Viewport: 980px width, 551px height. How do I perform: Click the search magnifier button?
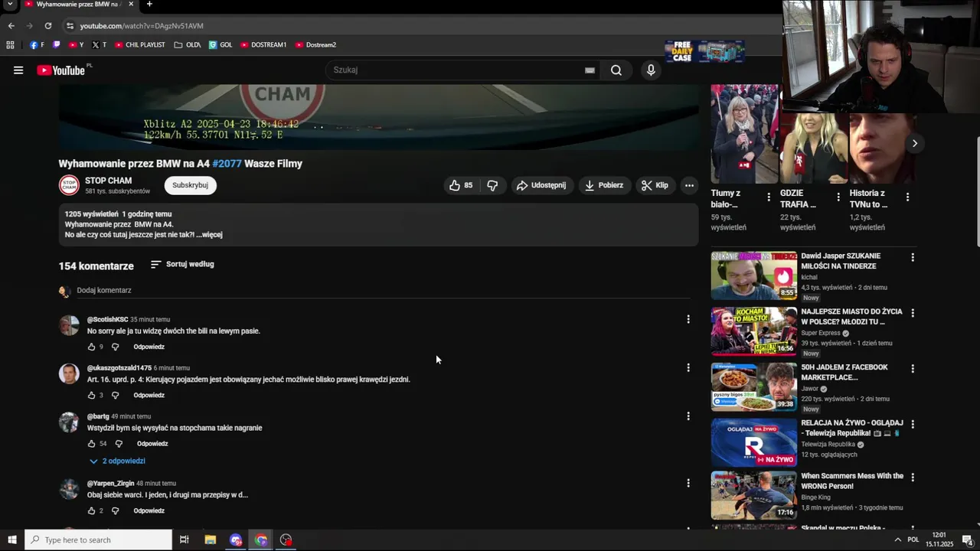[x=616, y=70]
